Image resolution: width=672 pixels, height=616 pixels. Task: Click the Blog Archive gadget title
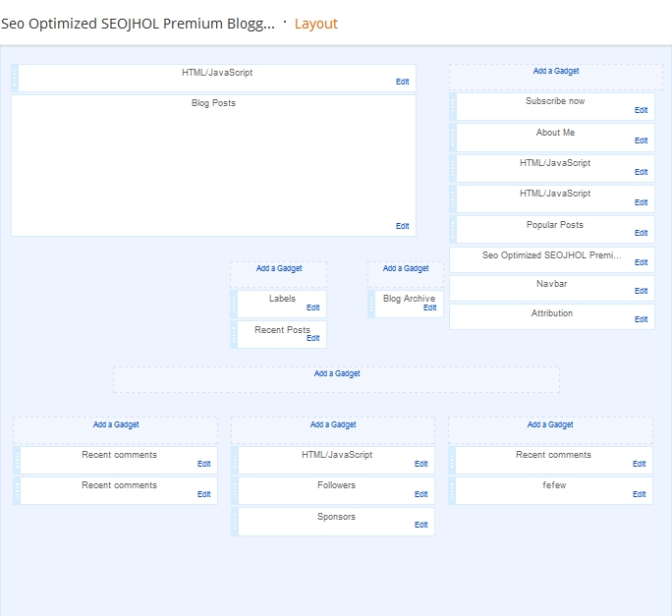[409, 299]
